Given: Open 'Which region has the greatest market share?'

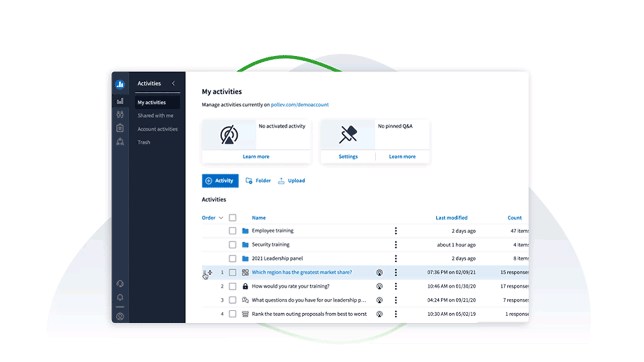Looking at the screenshot, I should (x=302, y=272).
